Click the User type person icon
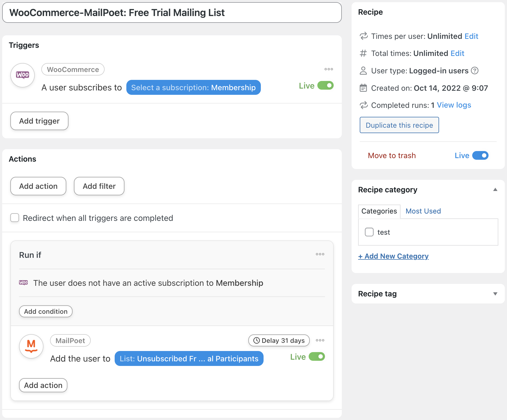The image size is (507, 420). point(363,71)
